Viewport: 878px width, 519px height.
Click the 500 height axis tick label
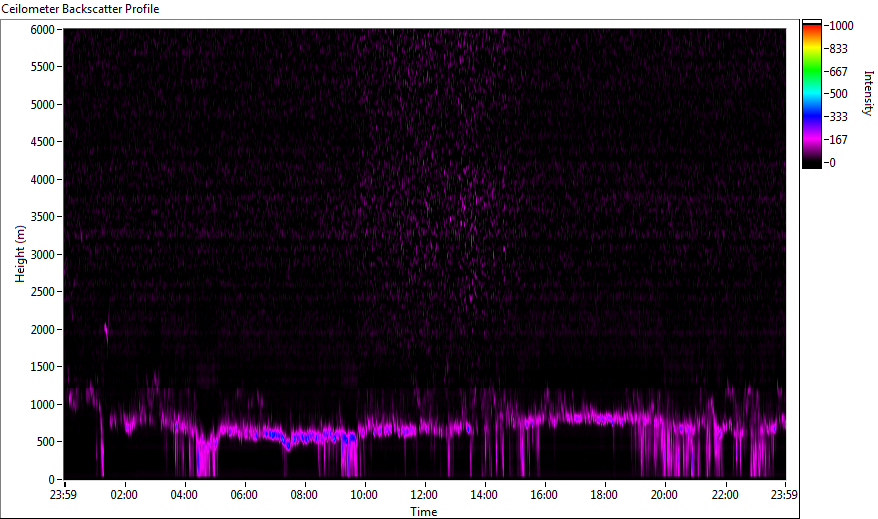45,442
